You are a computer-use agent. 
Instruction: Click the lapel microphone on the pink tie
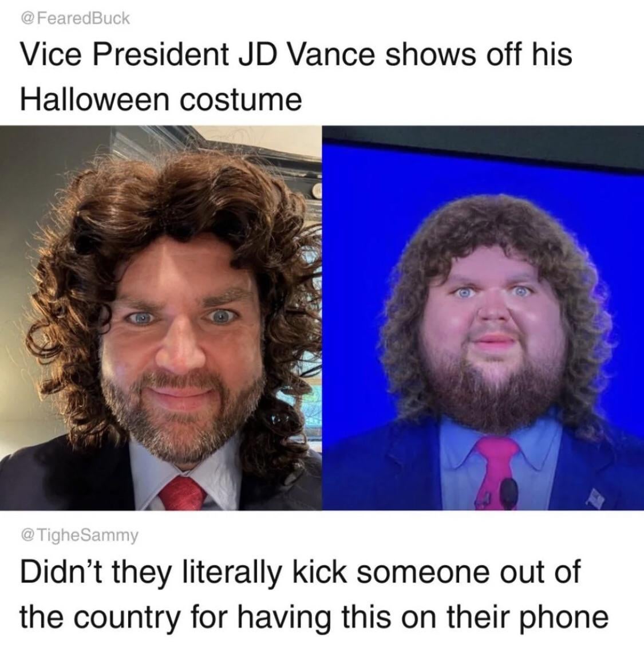point(509,494)
